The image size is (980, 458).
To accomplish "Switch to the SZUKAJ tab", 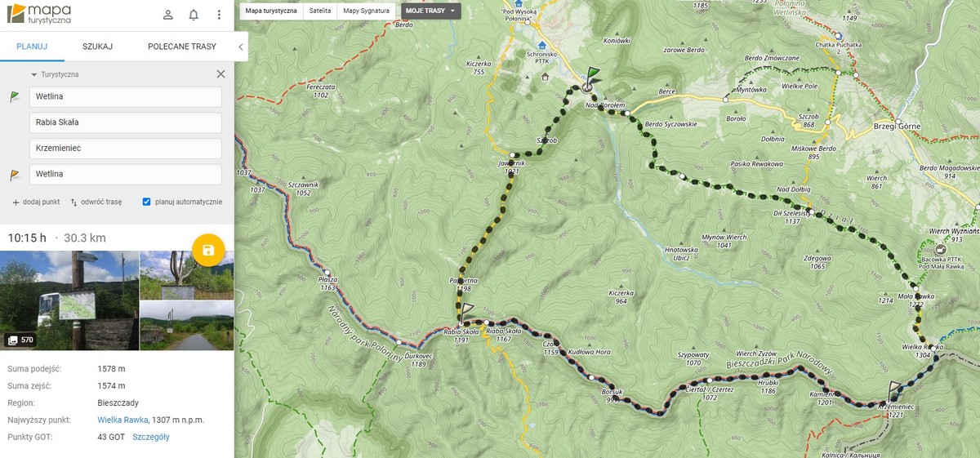I will (97, 47).
